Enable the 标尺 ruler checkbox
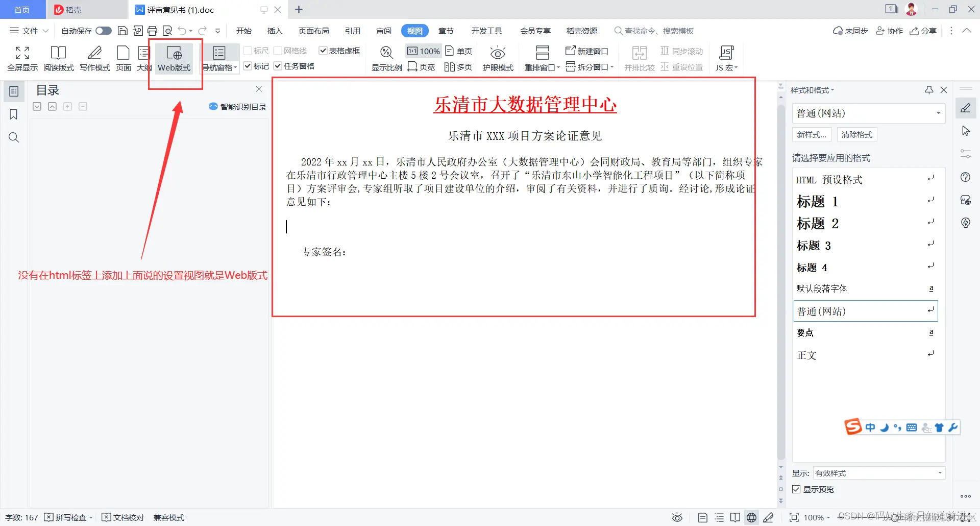 (x=248, y=51)
